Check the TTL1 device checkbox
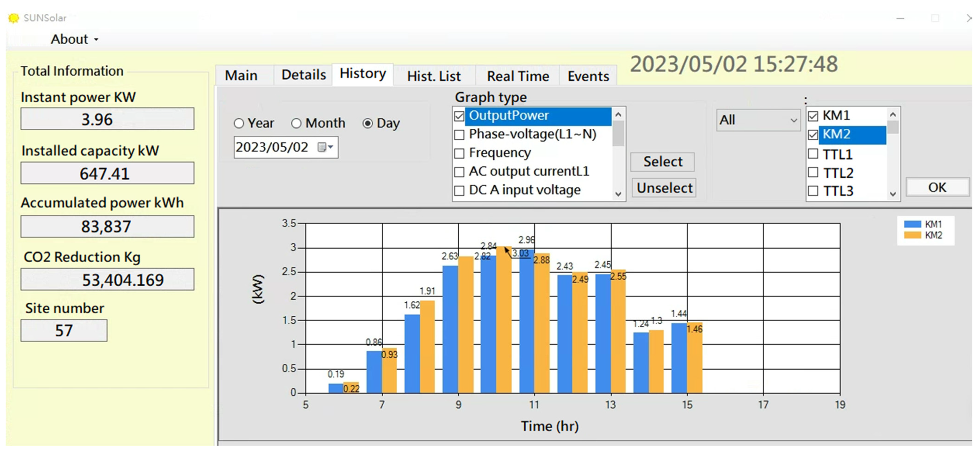Viewport: 980px width, 453px height. (813, 154)
